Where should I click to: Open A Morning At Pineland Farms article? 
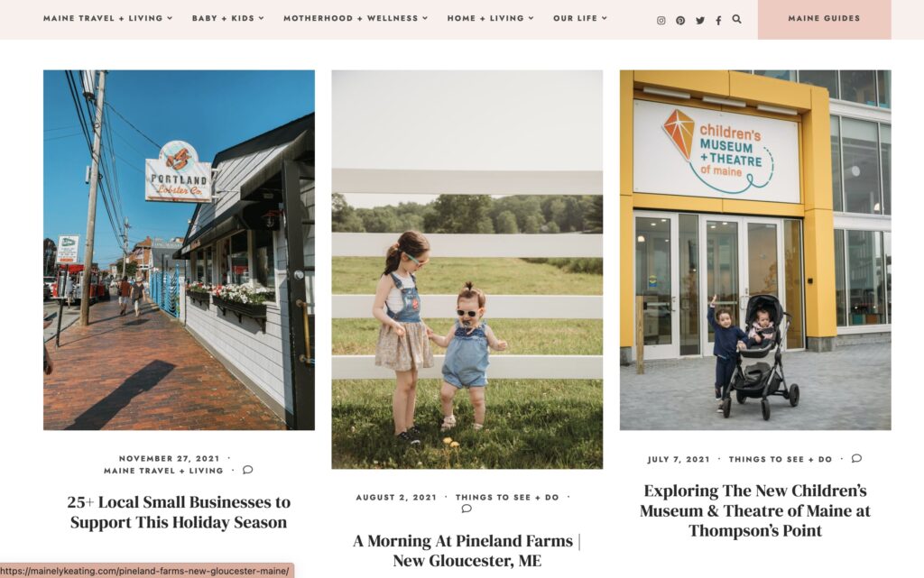pyautogui.click(x=467, y=550)
